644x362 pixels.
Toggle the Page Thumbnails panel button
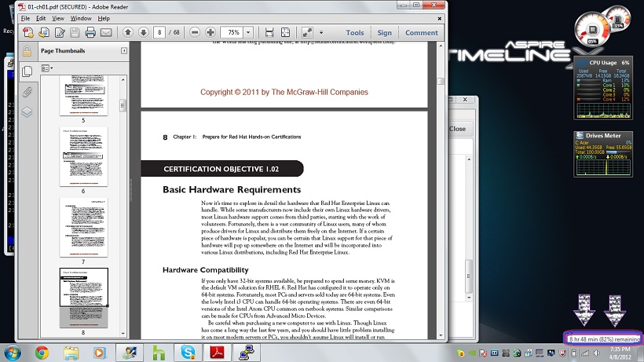pos(27,71)
